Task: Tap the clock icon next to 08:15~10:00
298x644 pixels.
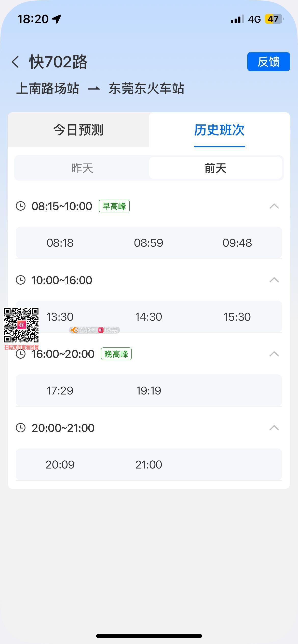Action: pos(21,206)
